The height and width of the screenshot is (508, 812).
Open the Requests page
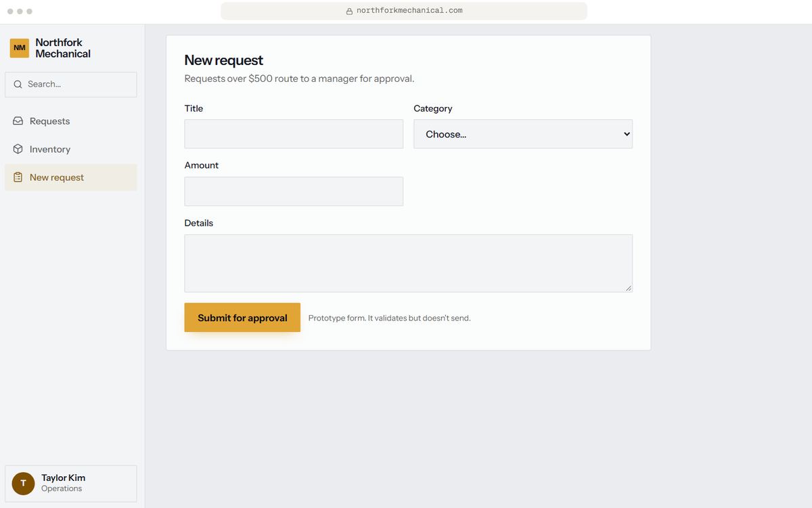[x=71, y=121]
